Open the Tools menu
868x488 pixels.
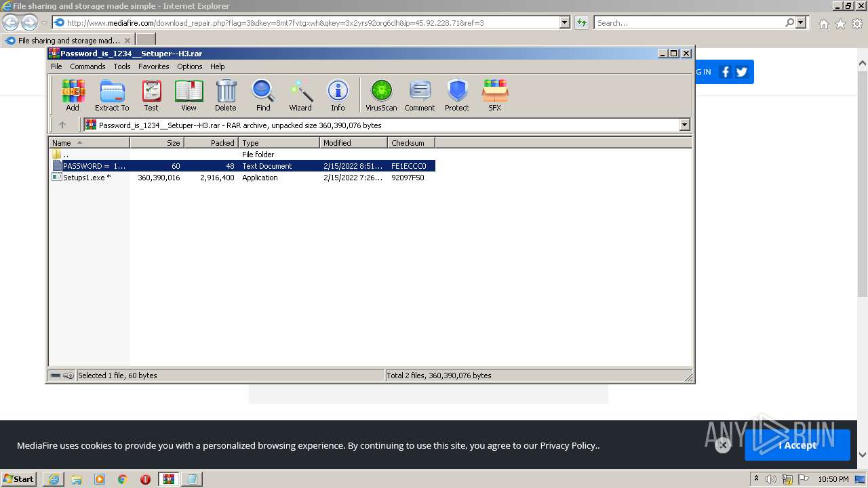click(122, 66)
